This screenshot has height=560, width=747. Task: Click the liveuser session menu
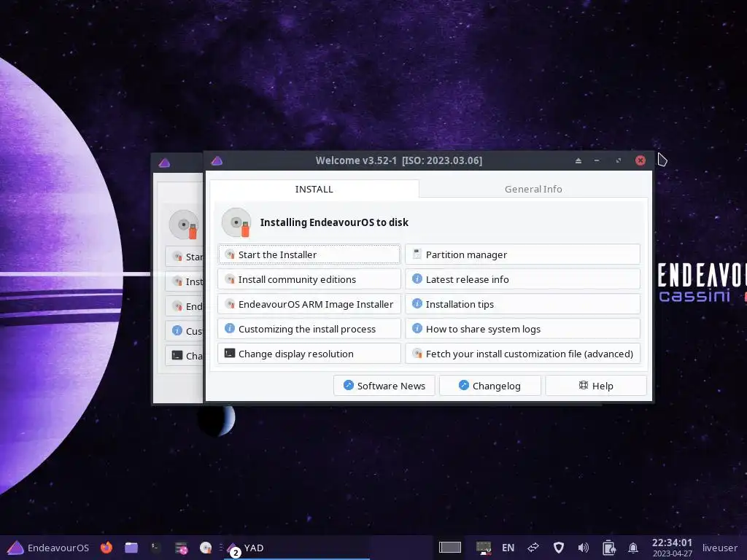(x=719, y=548)
